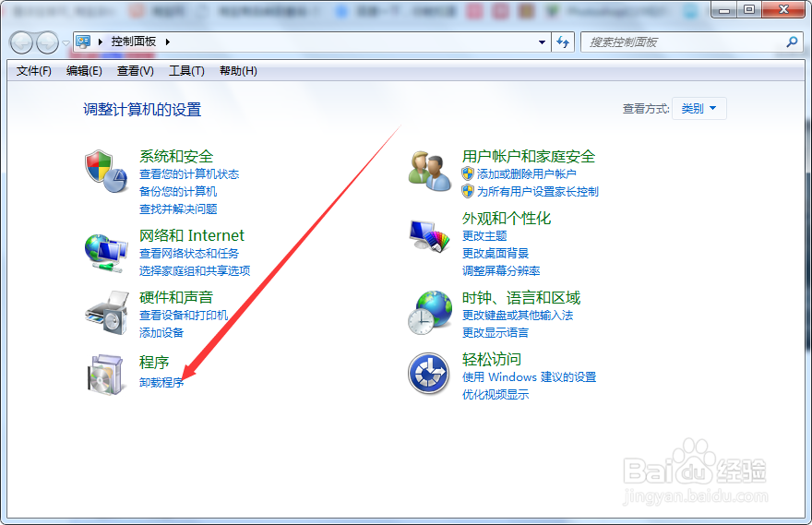Open the 类别 view-by dropdown

click(x=699, y=109)
